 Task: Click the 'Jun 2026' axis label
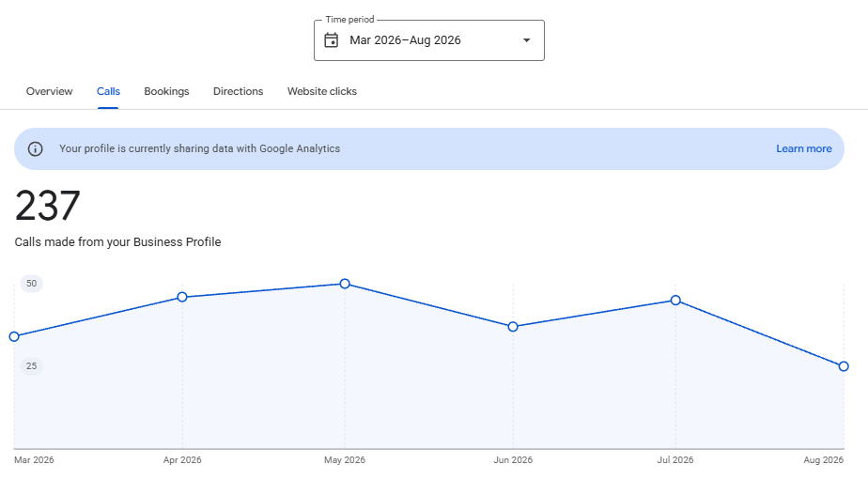coord(513,460)
